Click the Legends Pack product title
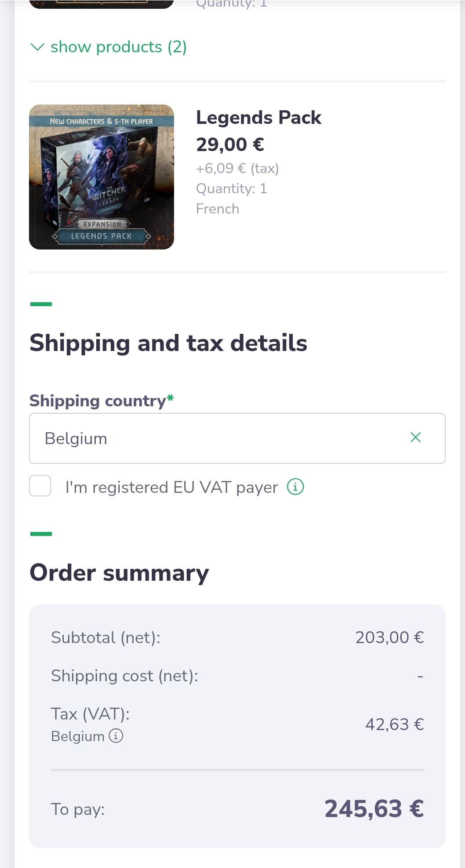Screen dimensions: 465x868 tap(258, 118)
